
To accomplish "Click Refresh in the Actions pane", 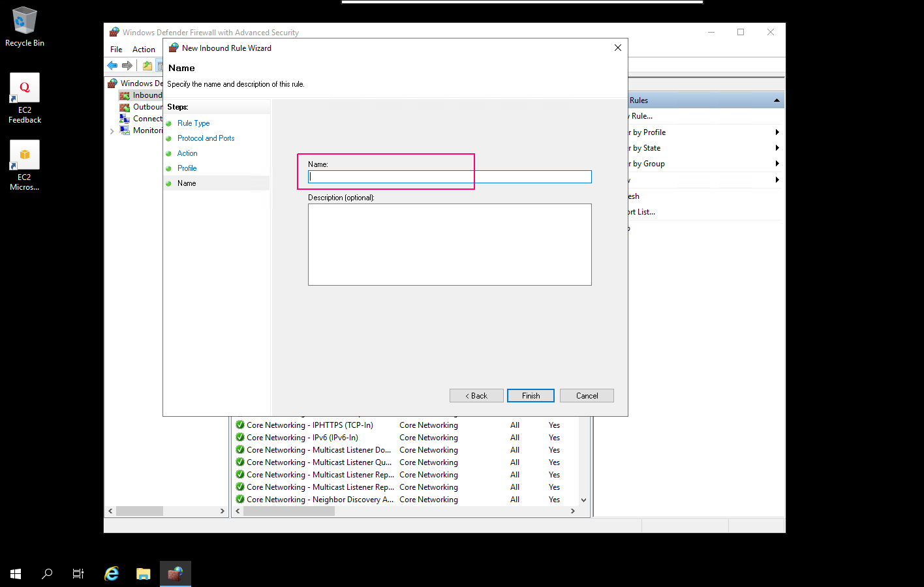I will click(705, 196).
